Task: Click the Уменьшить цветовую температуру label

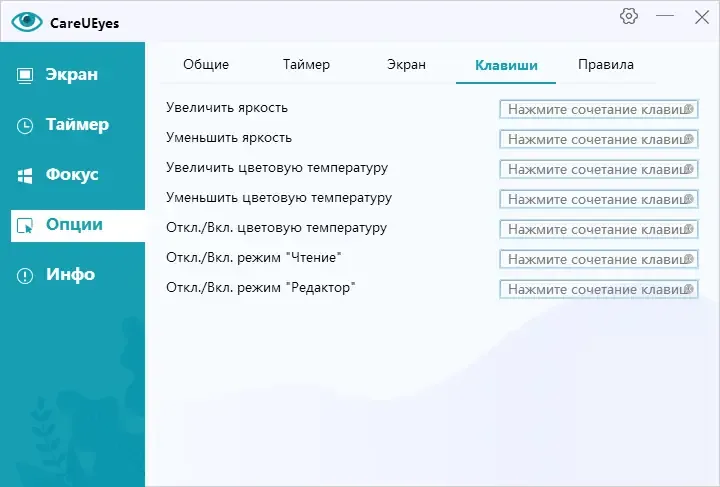Action: click(x=279, y=198)
